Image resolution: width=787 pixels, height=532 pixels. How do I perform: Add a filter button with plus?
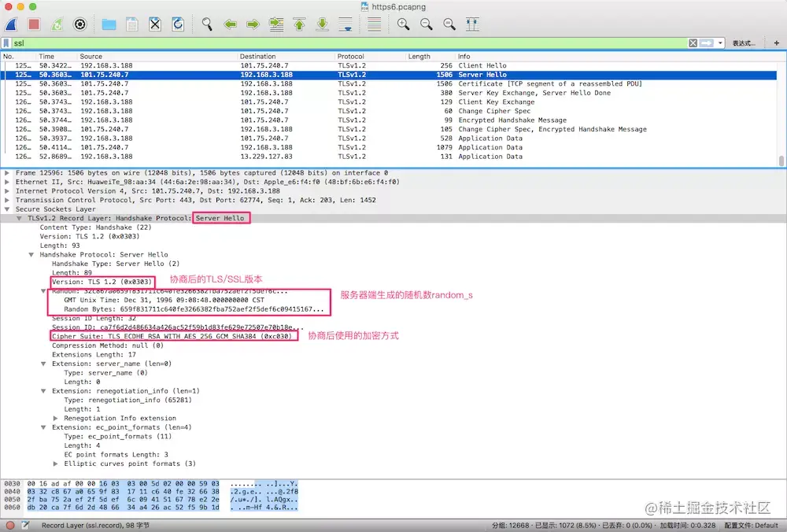pyautogui.click(x=777, y=43)
